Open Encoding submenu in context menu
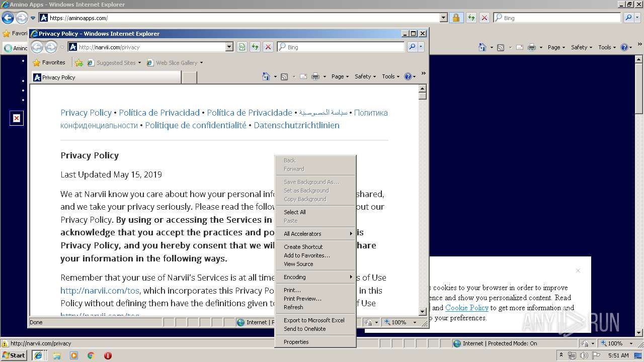 [315, 277]
